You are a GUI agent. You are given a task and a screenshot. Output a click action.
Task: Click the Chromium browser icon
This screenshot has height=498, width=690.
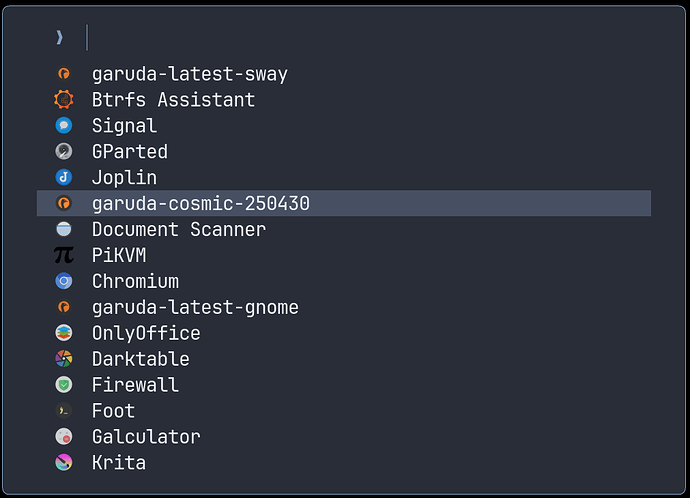tap(64, 281)
